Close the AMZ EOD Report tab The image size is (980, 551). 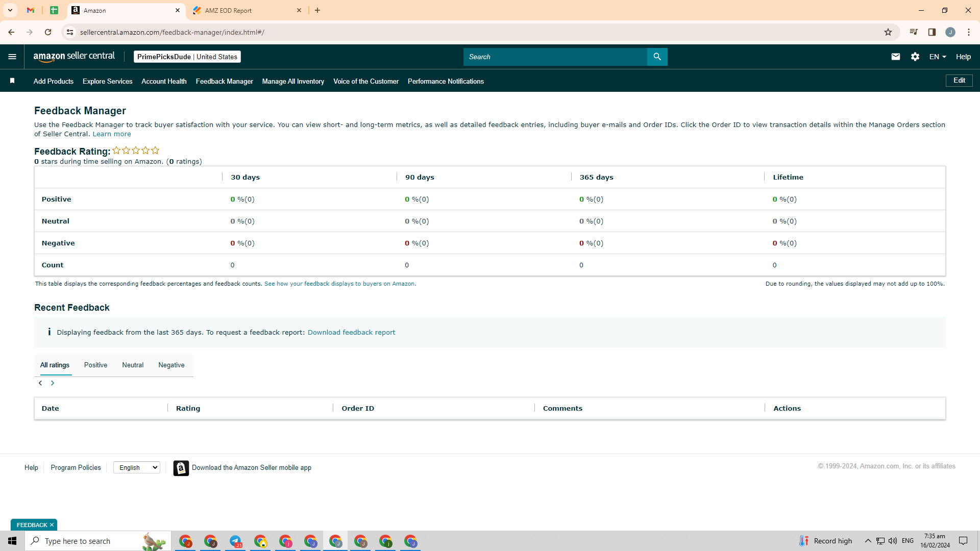pyautogui.click(x=299, y=10)
